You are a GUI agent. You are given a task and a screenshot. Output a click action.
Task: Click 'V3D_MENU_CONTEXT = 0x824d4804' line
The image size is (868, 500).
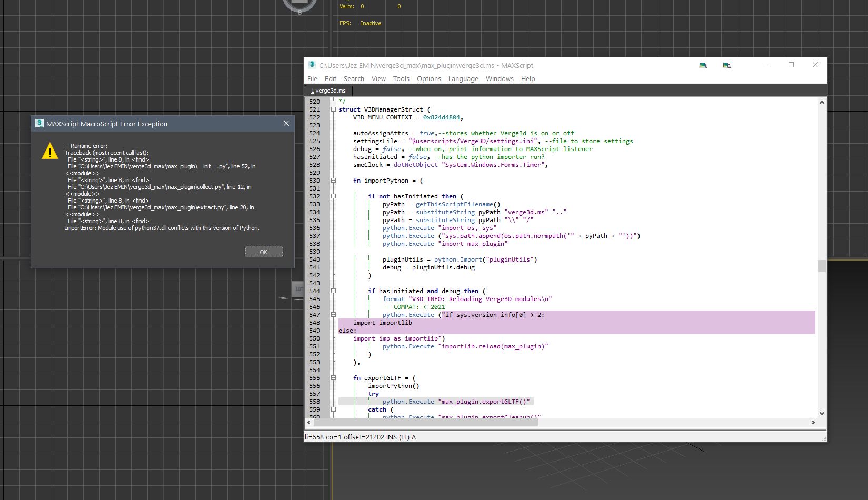pyautogui.click(x=408, y=117)
